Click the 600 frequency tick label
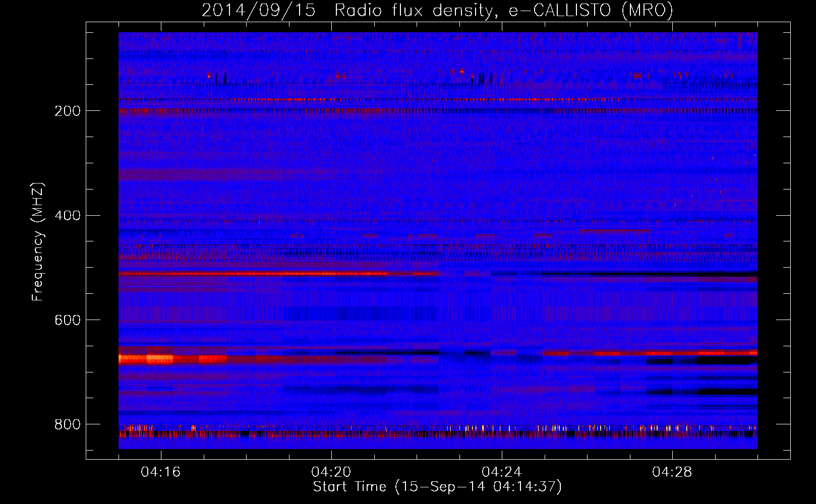 [x=68, y=320]
